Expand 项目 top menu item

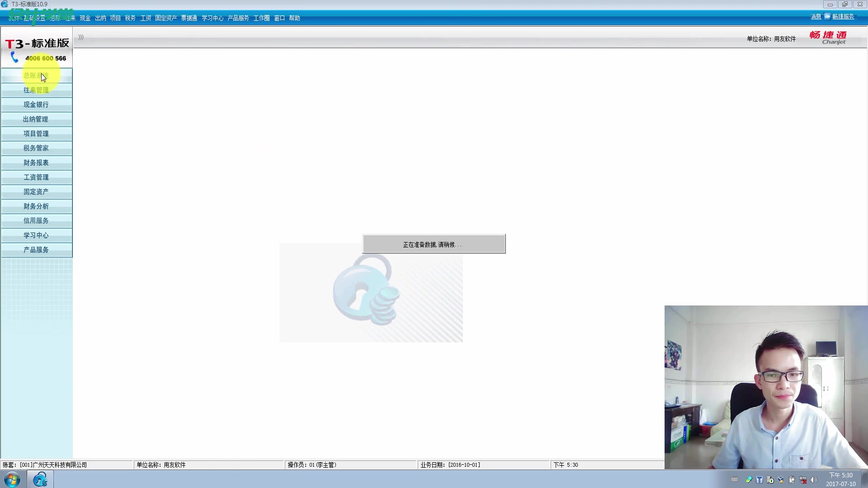[115, 18]
